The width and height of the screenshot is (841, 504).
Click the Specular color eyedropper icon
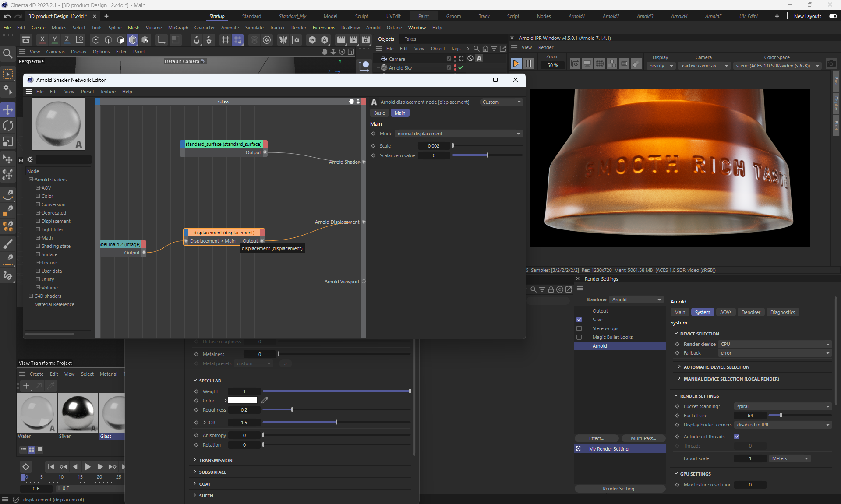point(265,400)
